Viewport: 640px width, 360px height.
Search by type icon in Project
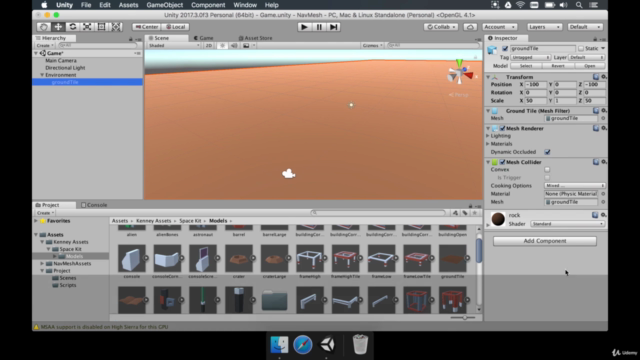click(455, 213)
